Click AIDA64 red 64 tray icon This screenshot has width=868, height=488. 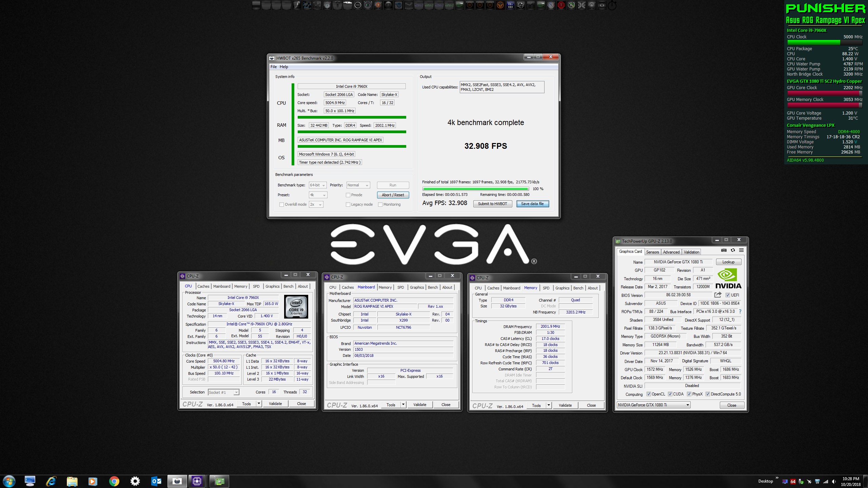[x=793, y=482]
